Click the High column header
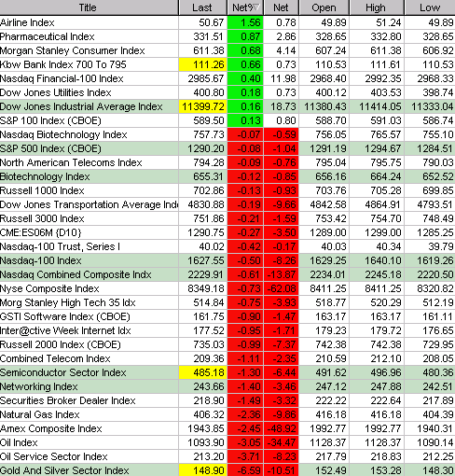The width and height of the screenshot is (455, 476). [x=377, y=7]
